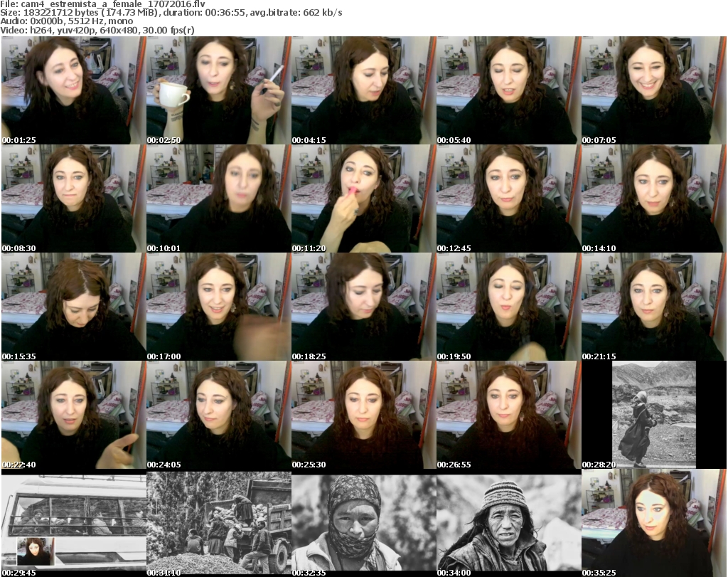The width and height of the screenshot is (728, 577).
Task: Select the file name line cam4_estremista_a_female_17072016.flv
Action: point(102,4)
